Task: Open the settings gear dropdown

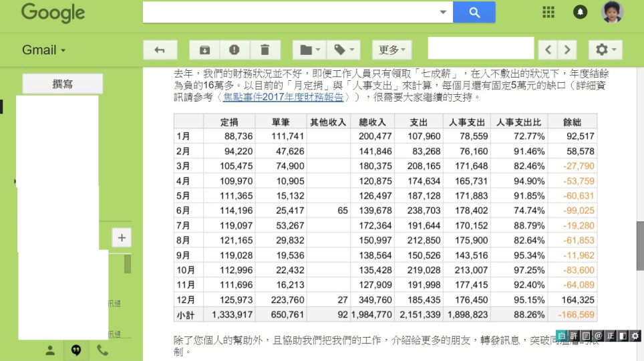Action: pyautogui.click(x=605, y=50)
